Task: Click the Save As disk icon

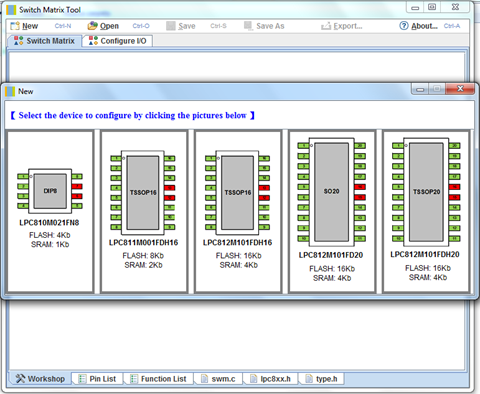Action: click(248, 26)
